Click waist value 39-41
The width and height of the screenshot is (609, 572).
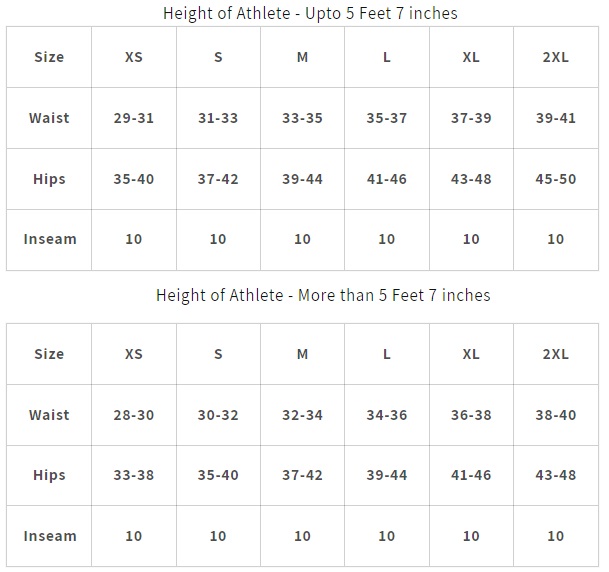[555, 118]
